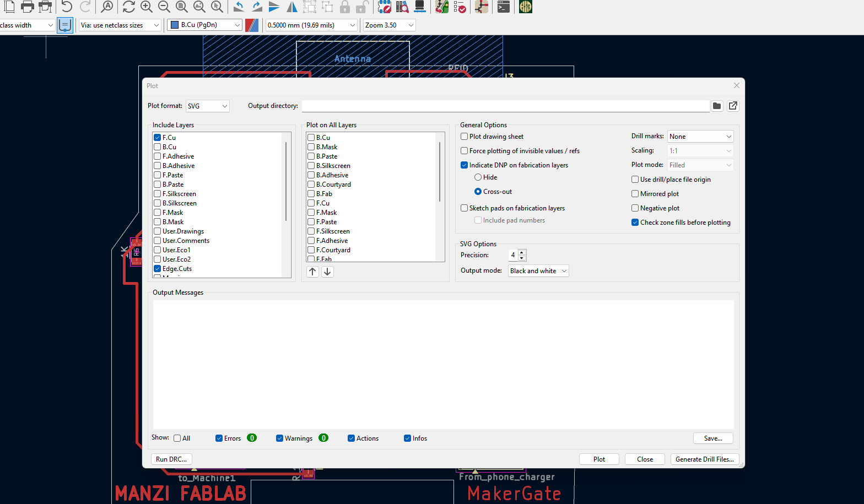Screen dimensions: 864x504
Task: Open page settings from the toolbar
Action: point(9,7)
